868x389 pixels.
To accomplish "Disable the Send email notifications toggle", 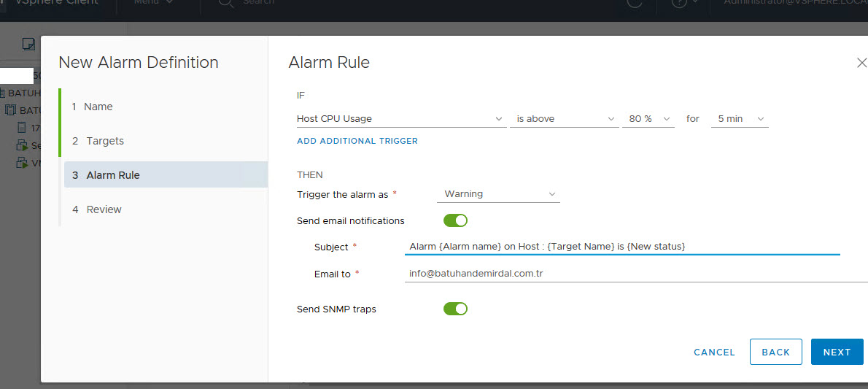I will click(455, 220).
